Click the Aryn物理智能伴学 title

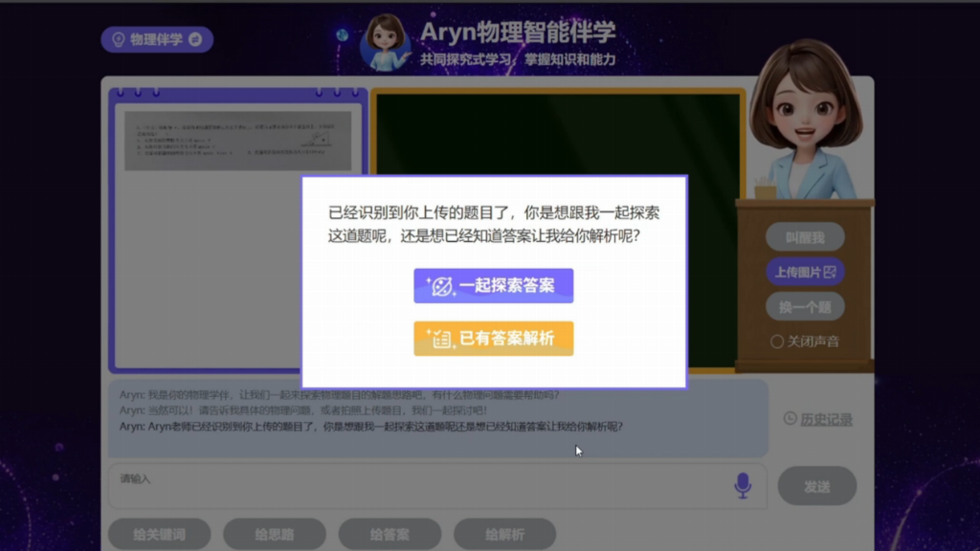coord(518,32)
